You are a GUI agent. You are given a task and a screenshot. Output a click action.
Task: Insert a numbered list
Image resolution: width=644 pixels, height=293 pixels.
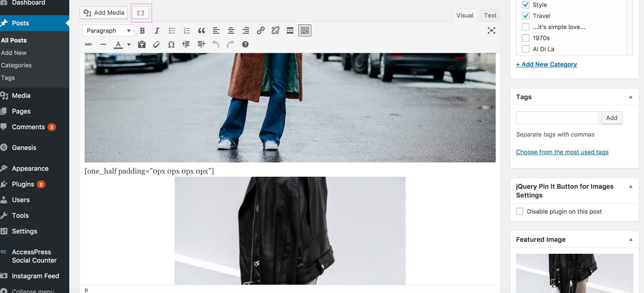187,31
